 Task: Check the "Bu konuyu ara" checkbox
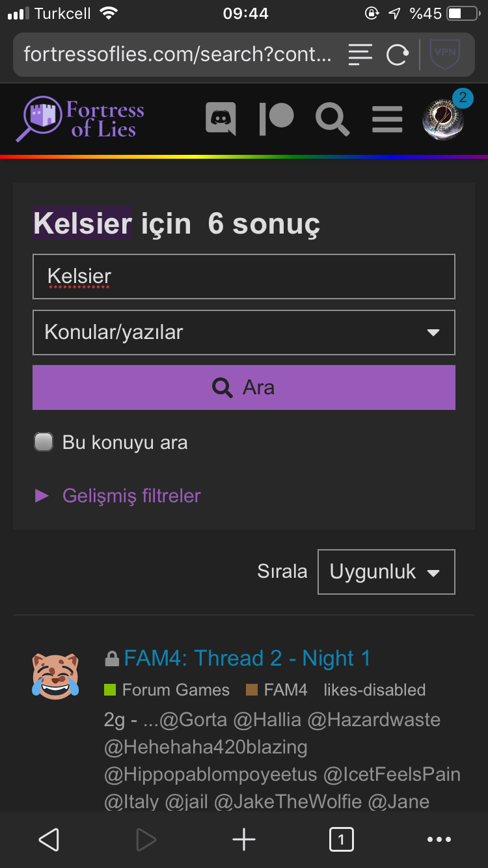[44, 442]
